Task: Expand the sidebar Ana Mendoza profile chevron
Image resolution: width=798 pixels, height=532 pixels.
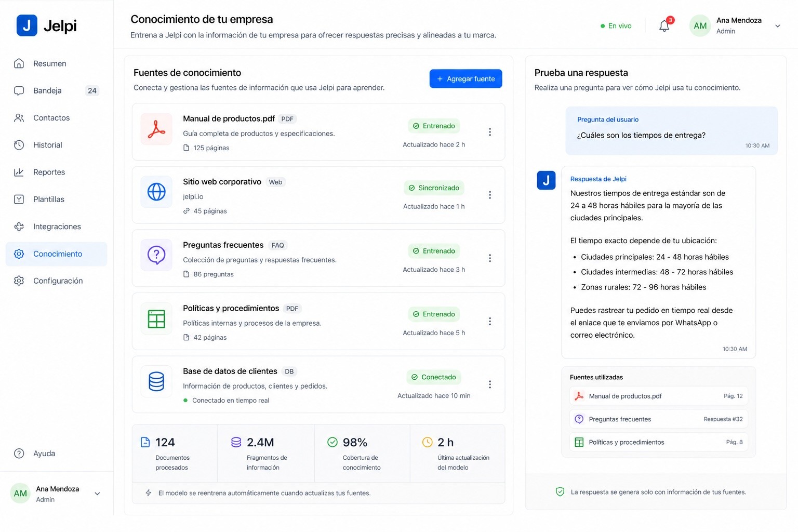Action: point(97,494)
